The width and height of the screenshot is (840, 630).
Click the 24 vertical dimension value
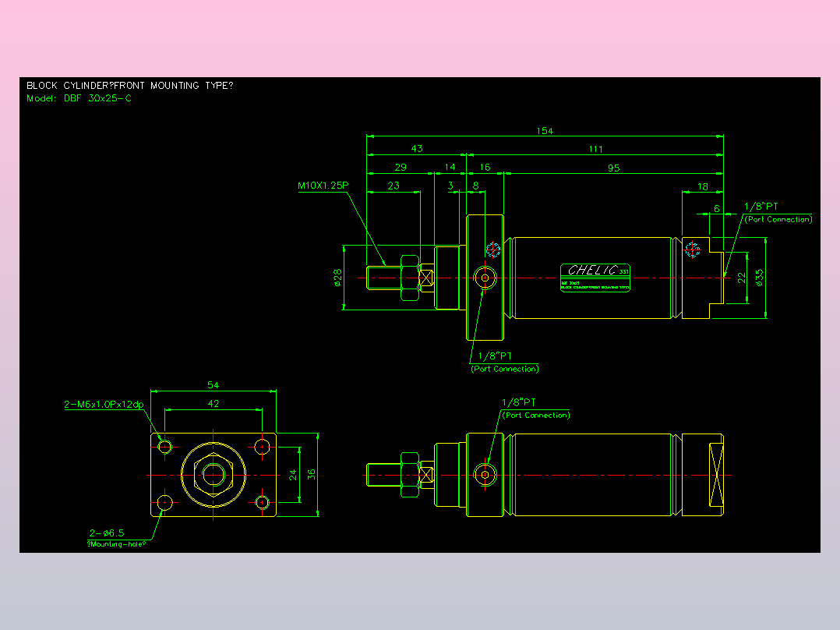point(293,475)
